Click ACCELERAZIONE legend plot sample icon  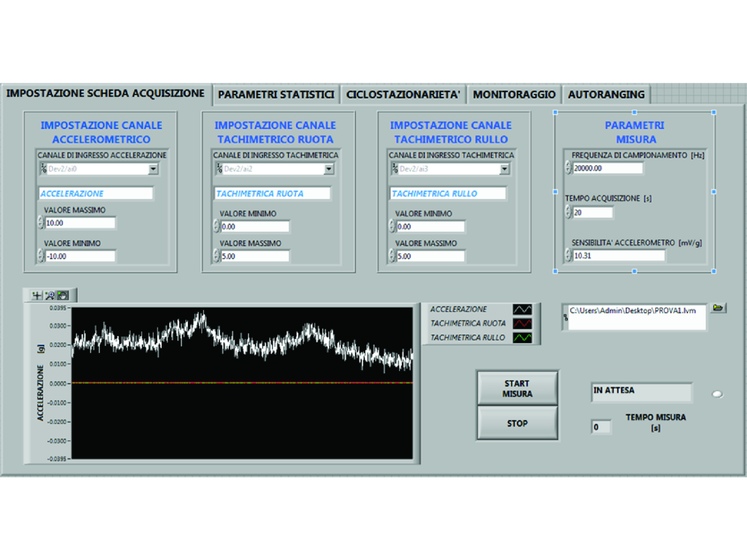coord(522,309)
